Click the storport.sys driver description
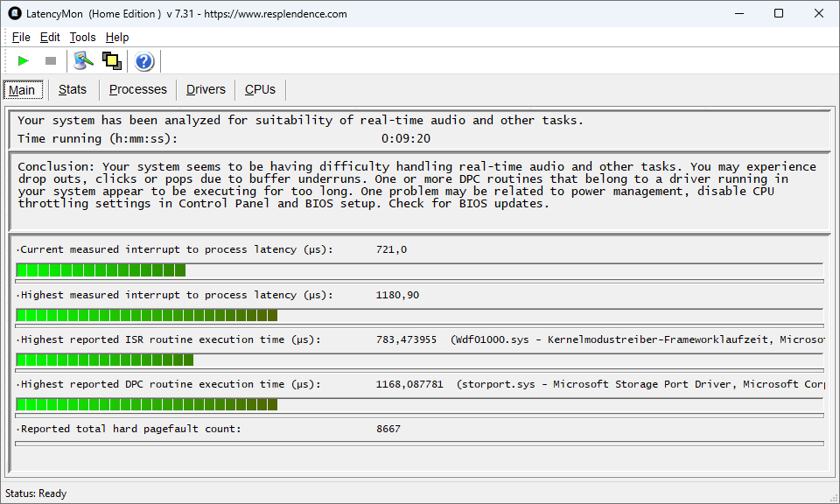Image resolution: width=840 pixels, height=504 pixels. [x=640, y=384]
